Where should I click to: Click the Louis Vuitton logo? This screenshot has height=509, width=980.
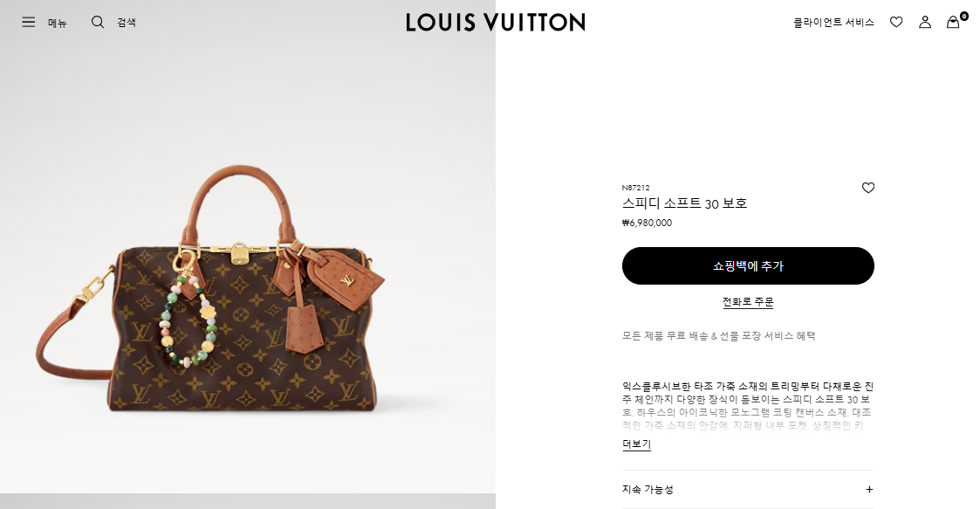(496, 23)
